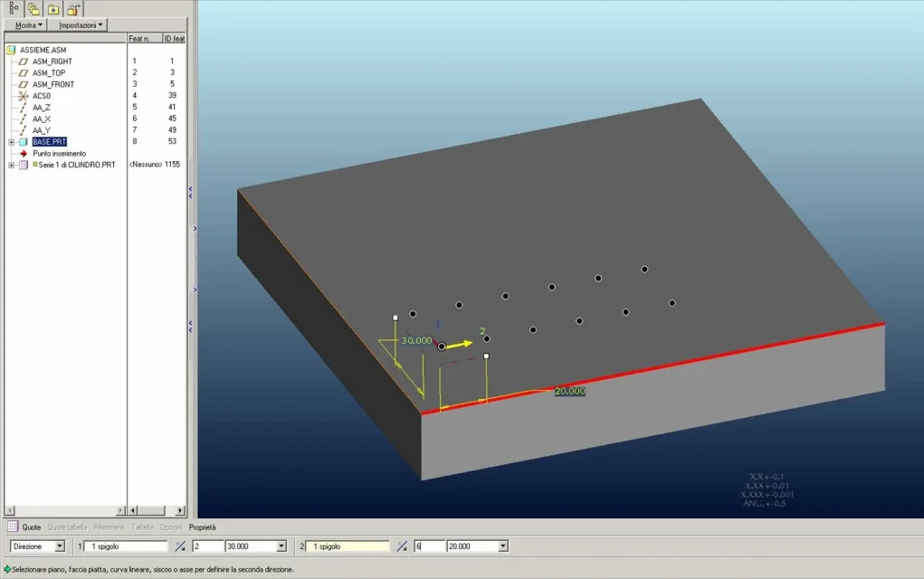Select ACS0 in the model tree
The image size is (924, 579).
pyautogui.click(x=42, y=96)
